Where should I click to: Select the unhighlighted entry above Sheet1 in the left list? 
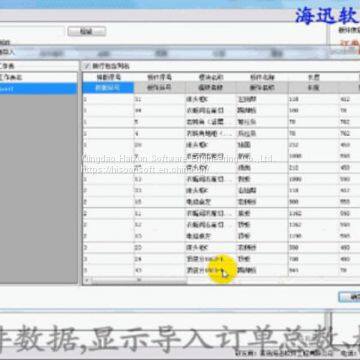[38, 77]
